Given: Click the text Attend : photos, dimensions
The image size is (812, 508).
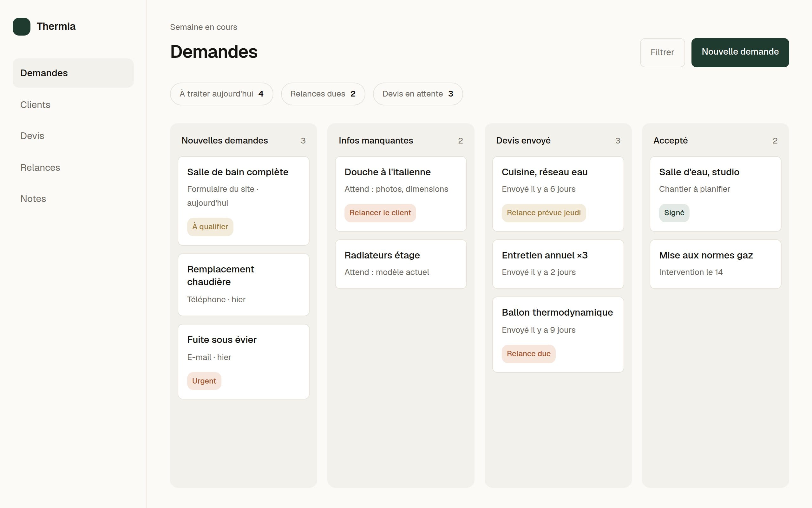Looking at the screenshot, I should pyautogui.click(x=396, y=189).
